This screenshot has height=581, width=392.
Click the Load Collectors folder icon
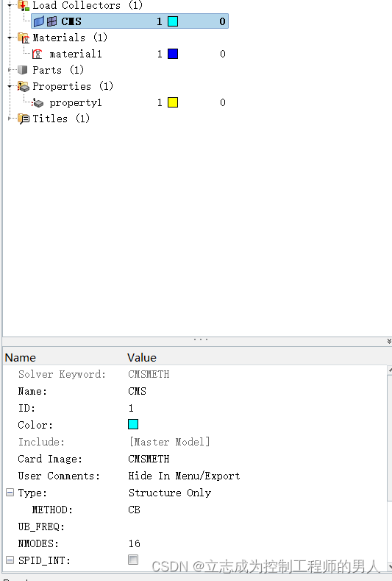tap(24, 5)
